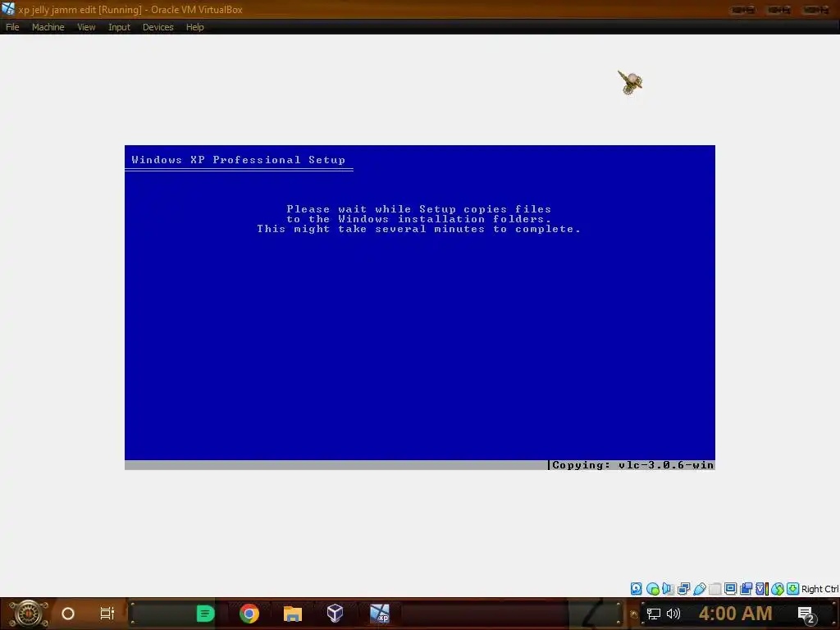The height and width of the screenshot is (630, 840).
Task: Switch to the XP VM taskbar icon
Action: (380, 614)
